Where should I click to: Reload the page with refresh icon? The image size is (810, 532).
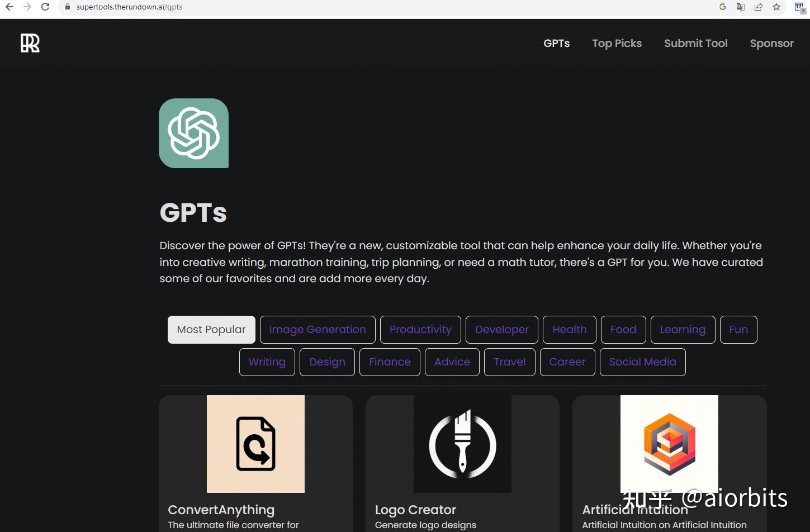pos(45,7)
